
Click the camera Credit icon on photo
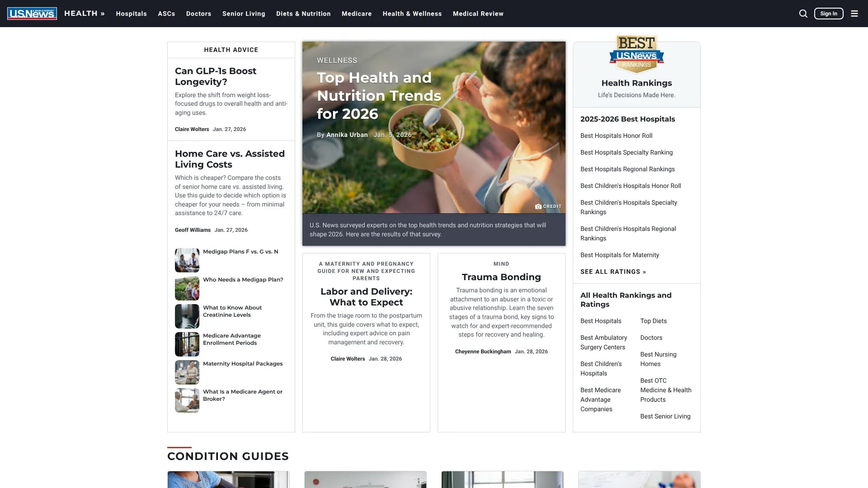pyautogui.click(x=538, y=206)
